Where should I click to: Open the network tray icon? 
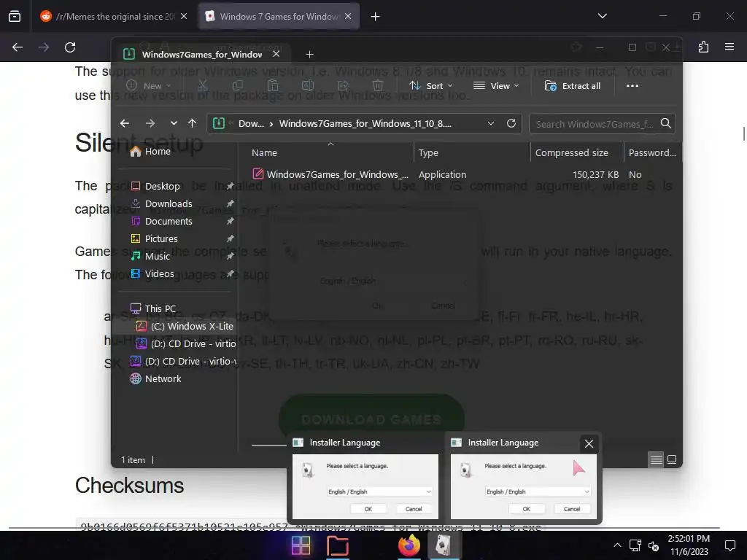(635, 545)
